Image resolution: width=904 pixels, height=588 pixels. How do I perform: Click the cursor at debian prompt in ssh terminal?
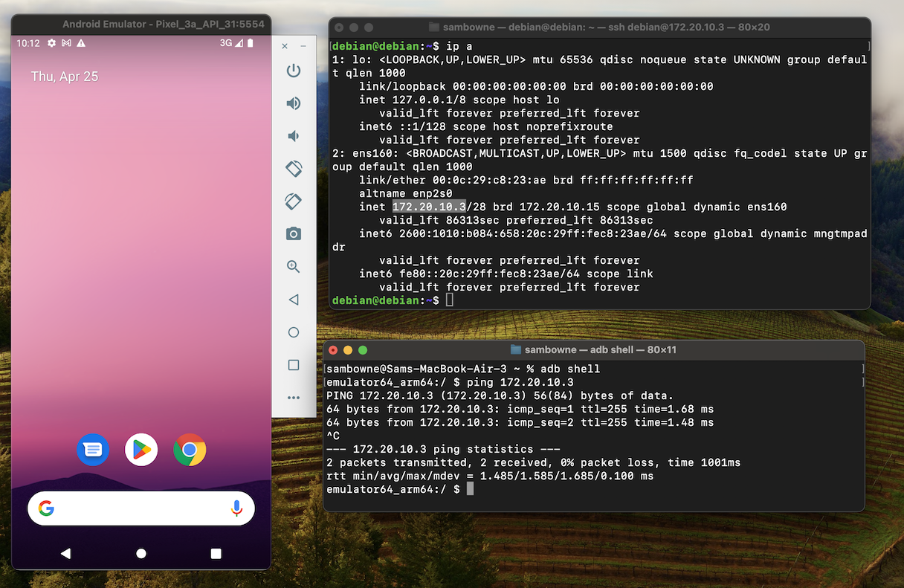(x=450, y=300)
